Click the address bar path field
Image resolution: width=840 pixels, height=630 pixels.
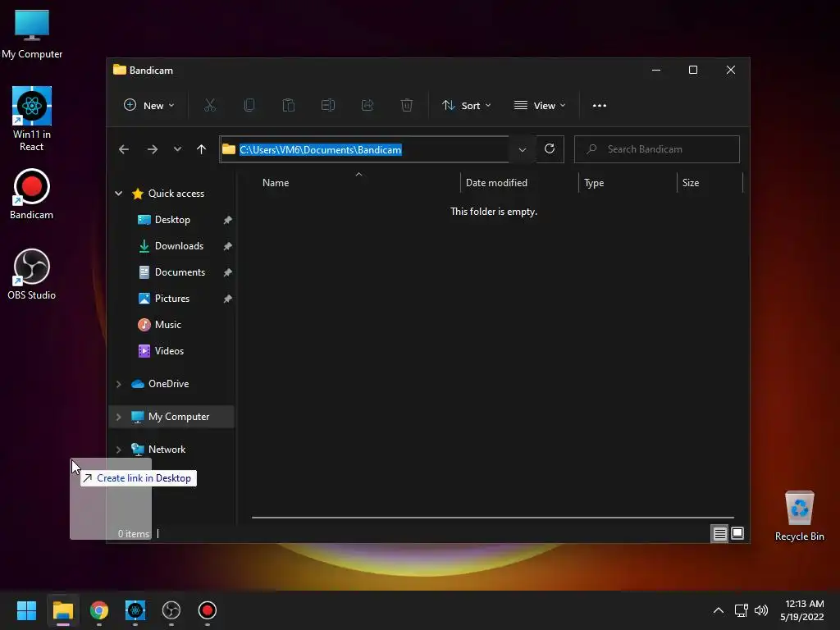point(364,149)
